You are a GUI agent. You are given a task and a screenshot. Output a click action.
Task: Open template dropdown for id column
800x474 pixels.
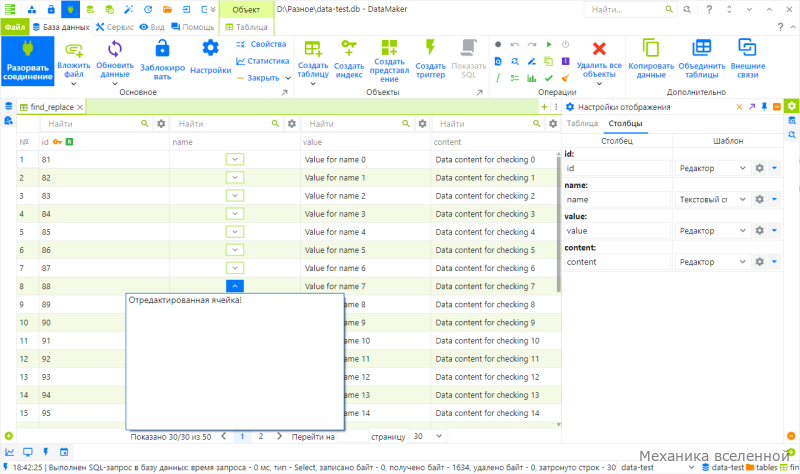pos(742,168)
